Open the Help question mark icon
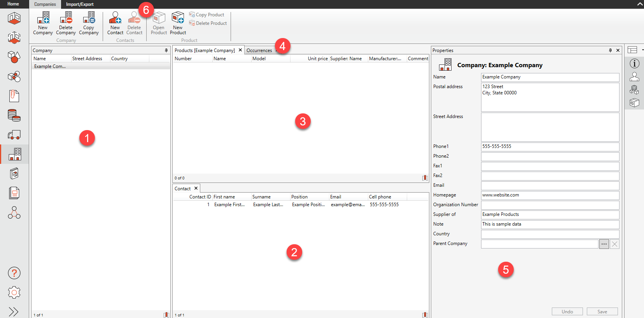Viewport: 644px width, 318px height. [x=14, y=273]
